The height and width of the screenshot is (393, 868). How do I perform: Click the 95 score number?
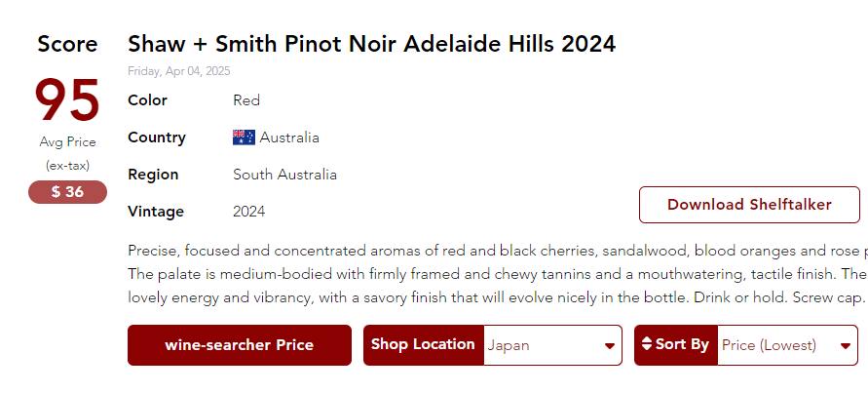click(x=67, y=100)
